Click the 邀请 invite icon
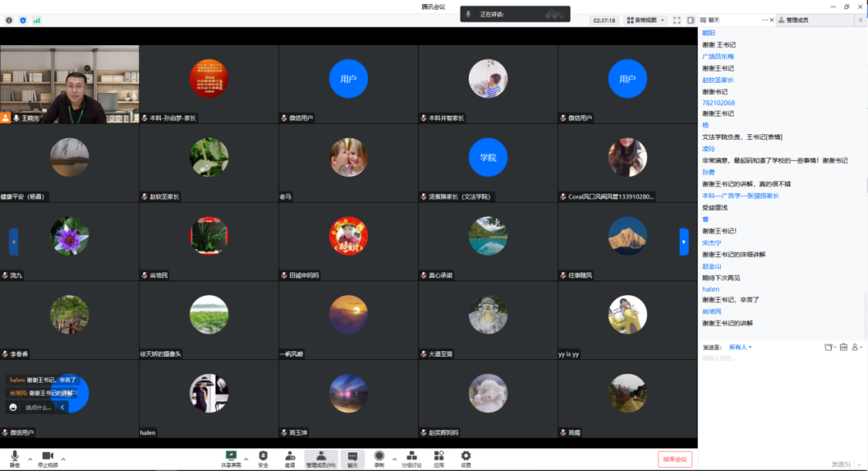This screenshot has width=868, height=471. point(289,457)
